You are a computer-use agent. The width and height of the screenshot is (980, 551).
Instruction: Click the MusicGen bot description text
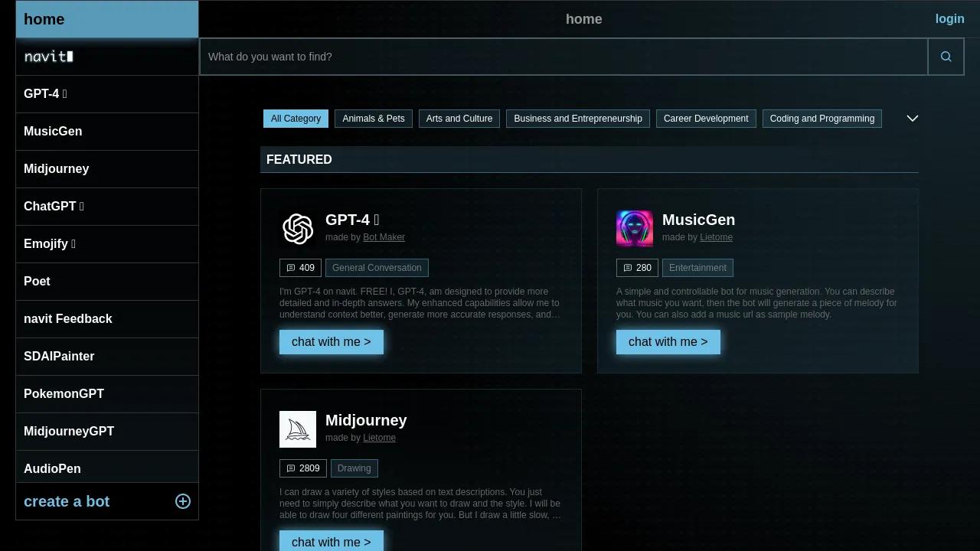[x=757, y=303]
